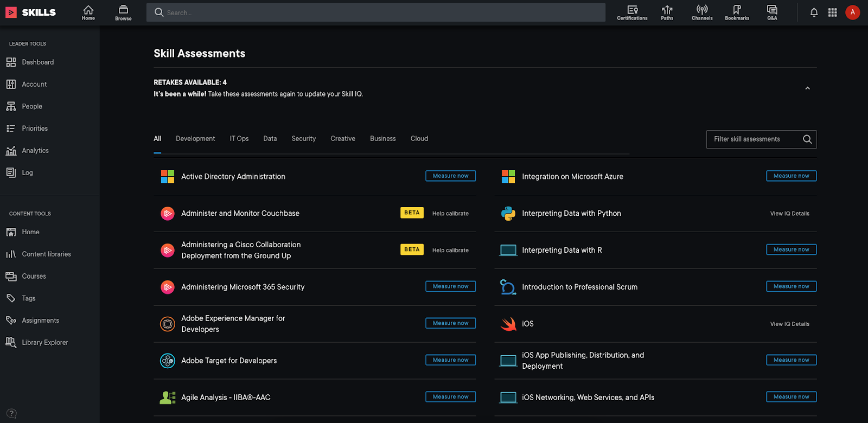Open Certifications in the top bar
Image resolution: width=868 pixels, height=423 pixels.
[632, 12]
